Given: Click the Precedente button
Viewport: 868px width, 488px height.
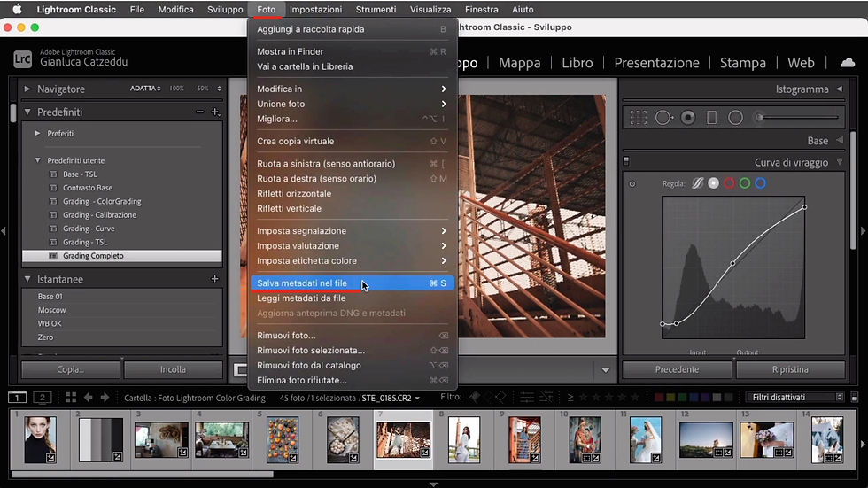Looking at the screenshot, I should click(677, 369).
